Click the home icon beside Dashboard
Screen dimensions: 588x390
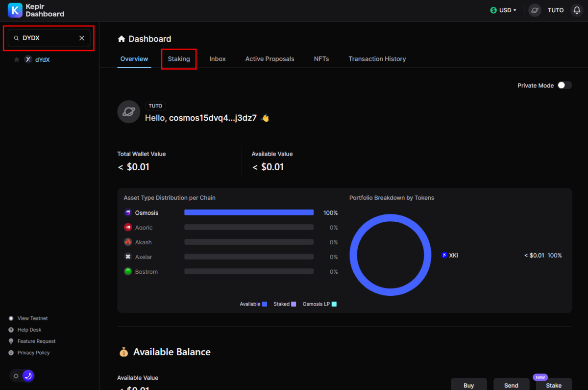[x=122, y=39]
